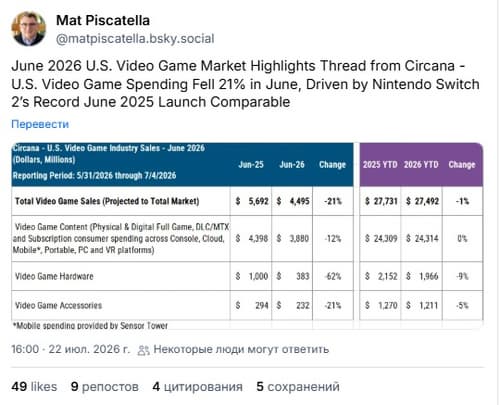Click the Mobile spending Sensor Tower footnote
The height and width of the screenshot is (405, 500).
[x=90, y=326]
